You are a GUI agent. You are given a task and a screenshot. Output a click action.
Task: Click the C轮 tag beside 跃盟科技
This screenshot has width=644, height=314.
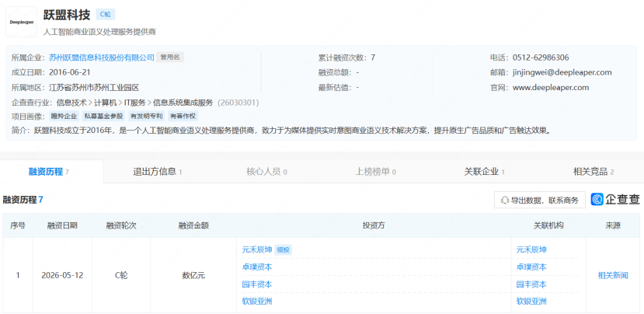(106, 15)
